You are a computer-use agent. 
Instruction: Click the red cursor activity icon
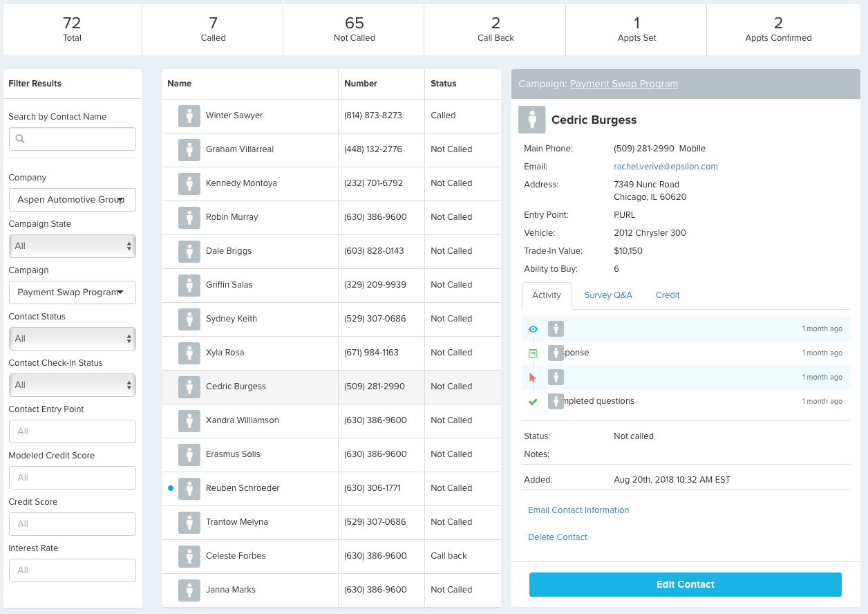pyautogui.click(x=532, y=378)
